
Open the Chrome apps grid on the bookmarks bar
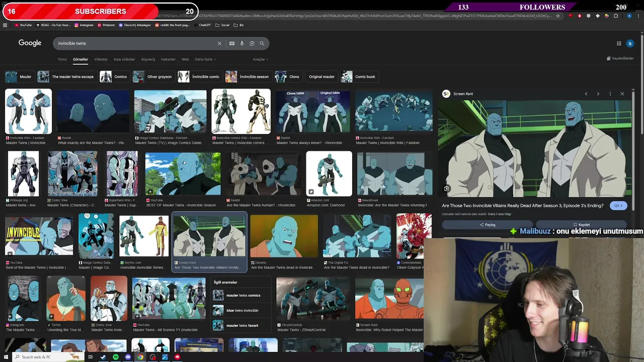click(x=5, y=25)
